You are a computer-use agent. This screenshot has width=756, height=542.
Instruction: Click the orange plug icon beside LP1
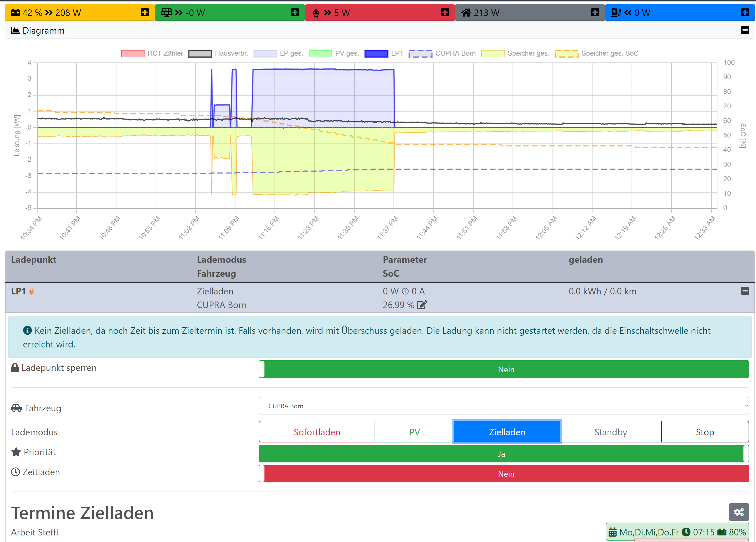coord(31,292)
